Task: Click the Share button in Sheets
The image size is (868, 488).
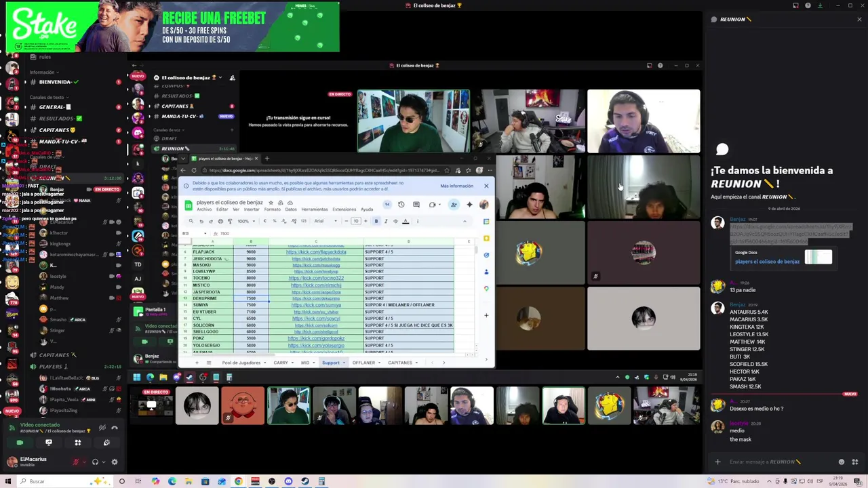Action: pyautogui.click(x=454, y=205)
